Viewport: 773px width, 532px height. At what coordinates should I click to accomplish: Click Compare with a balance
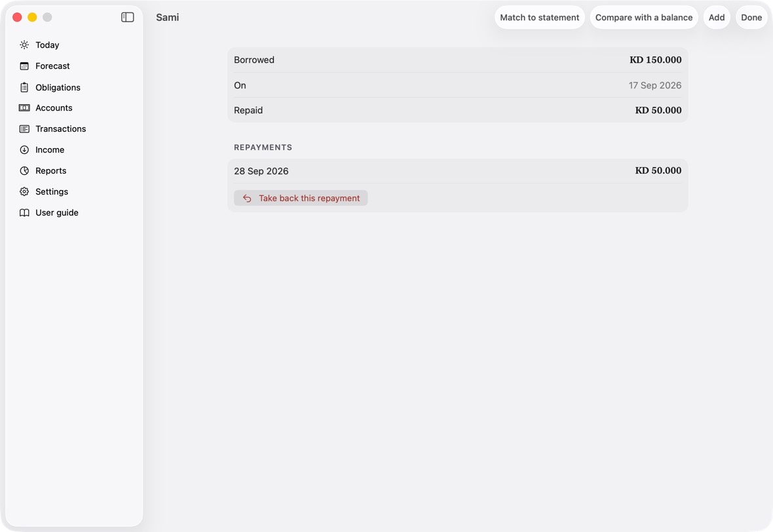644,17
